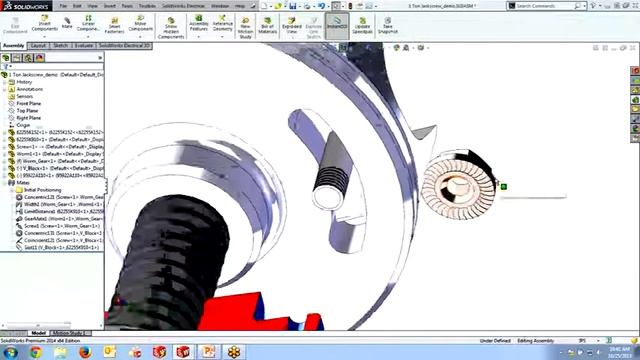Click the Update Speedpak tool
Screen dimensions: 640x360
[x=362, y=26]
